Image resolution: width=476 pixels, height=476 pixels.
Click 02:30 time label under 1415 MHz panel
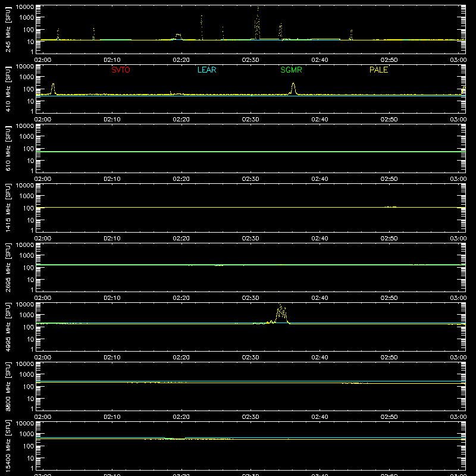click(250, 239)
